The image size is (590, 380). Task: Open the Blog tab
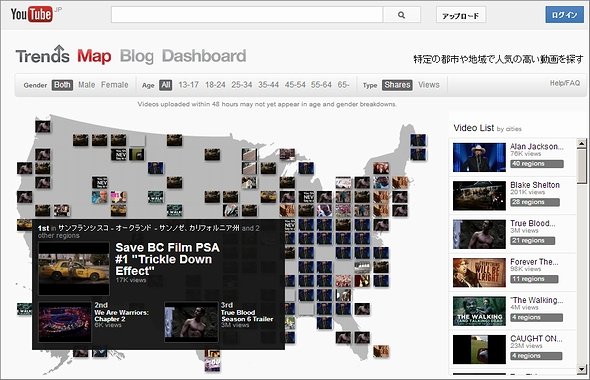[x=137, y=56]
